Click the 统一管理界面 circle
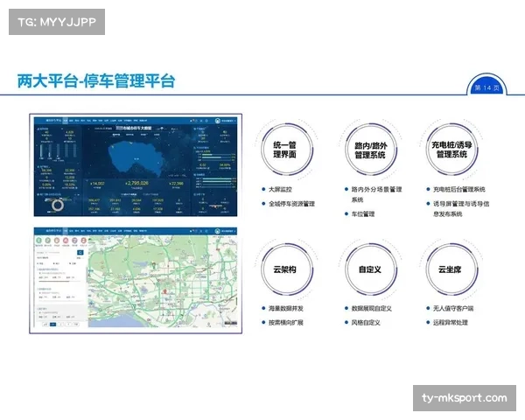This screenshot has height=420, width=525. [287, 149]
